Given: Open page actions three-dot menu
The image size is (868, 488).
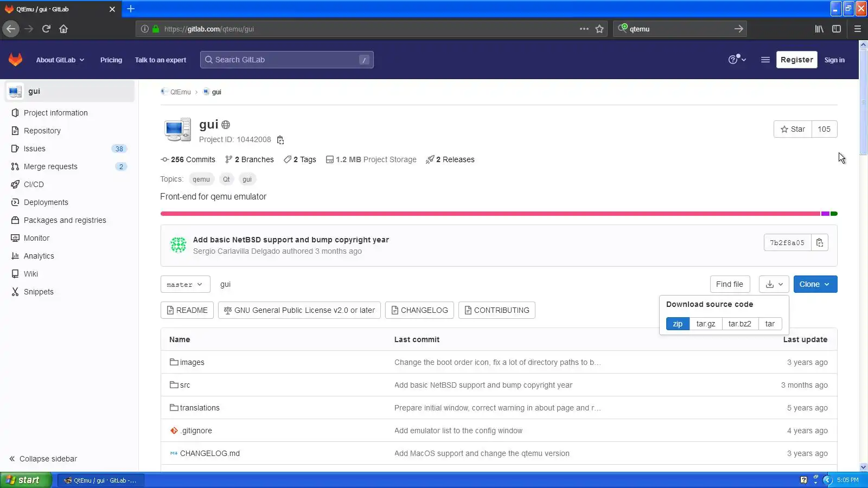Looking at the screenshot, I should pos(584,29).
